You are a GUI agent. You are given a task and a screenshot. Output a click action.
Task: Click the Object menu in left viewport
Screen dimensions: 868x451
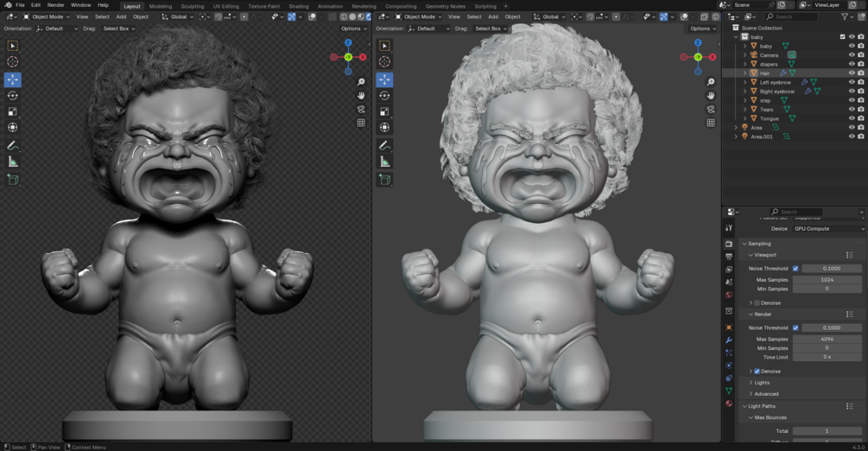[141, 16]
